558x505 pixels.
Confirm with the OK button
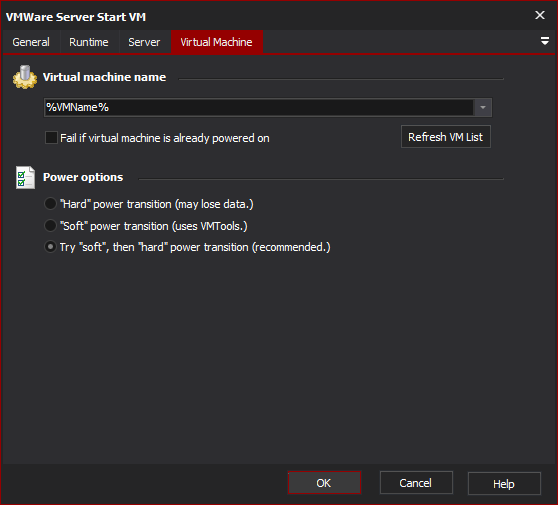point(324,483)
